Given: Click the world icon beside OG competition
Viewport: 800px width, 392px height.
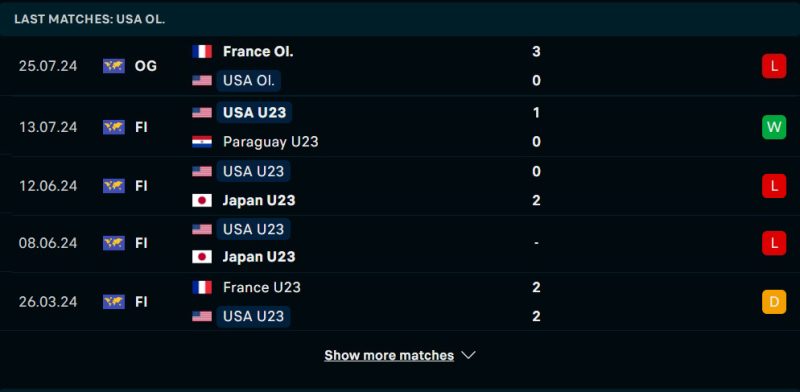Looking at the screenshot, I should [x=114, y=66].
